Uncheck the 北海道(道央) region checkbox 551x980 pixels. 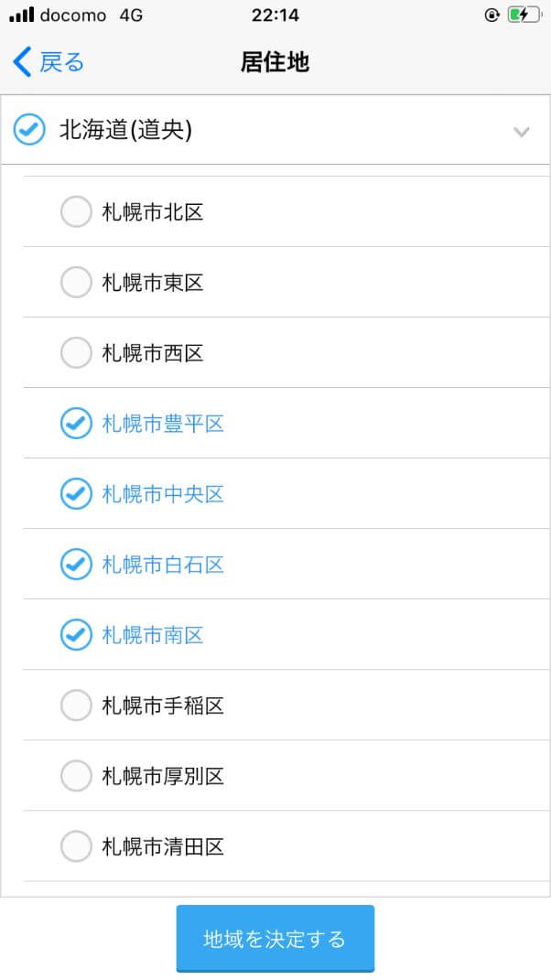29,130
